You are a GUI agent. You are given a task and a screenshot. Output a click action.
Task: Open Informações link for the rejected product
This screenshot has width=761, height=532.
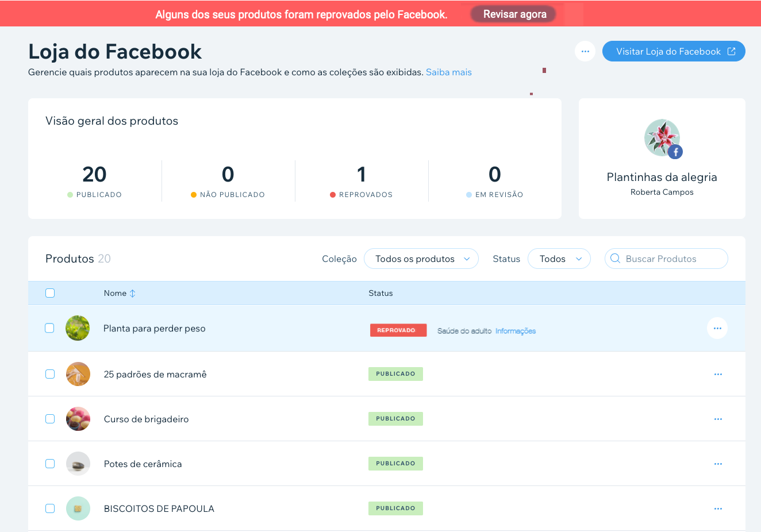(x=516, y=331)
